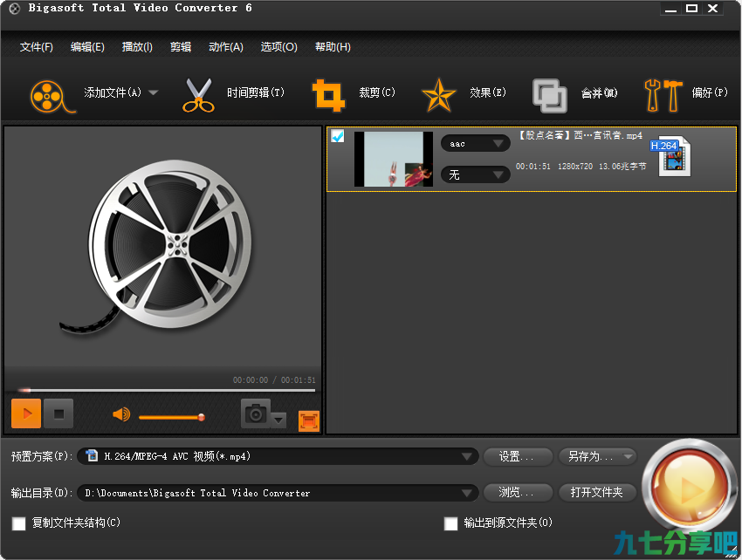Start conversion with big orange round button
This screenshot has height=560, width=742.
coord(690,486)
